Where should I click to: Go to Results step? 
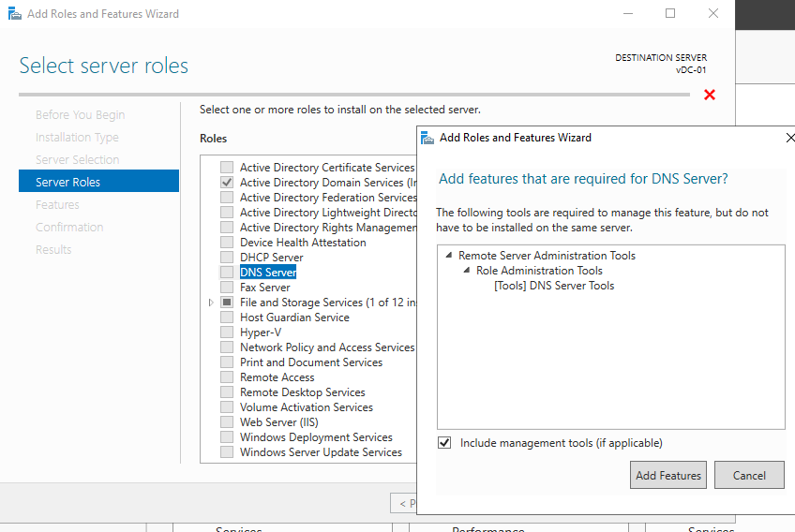(x=53, y=249)
